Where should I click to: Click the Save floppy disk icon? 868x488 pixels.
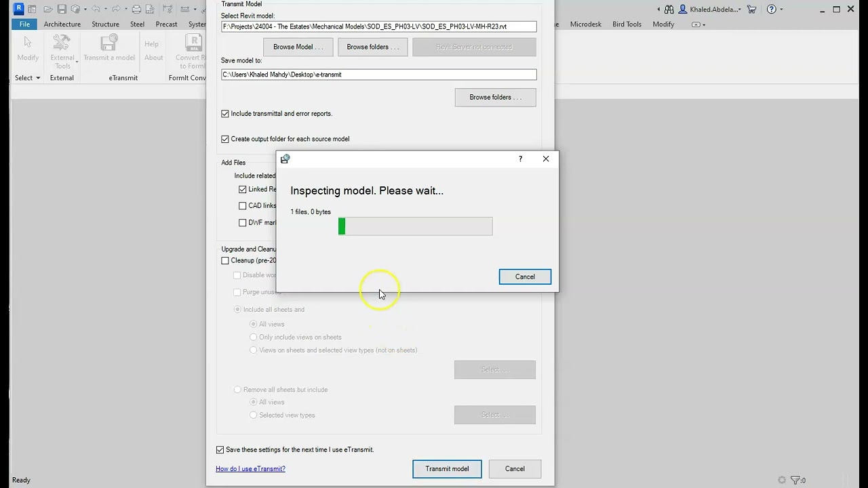pyautogui.click(x=62, y=9)
